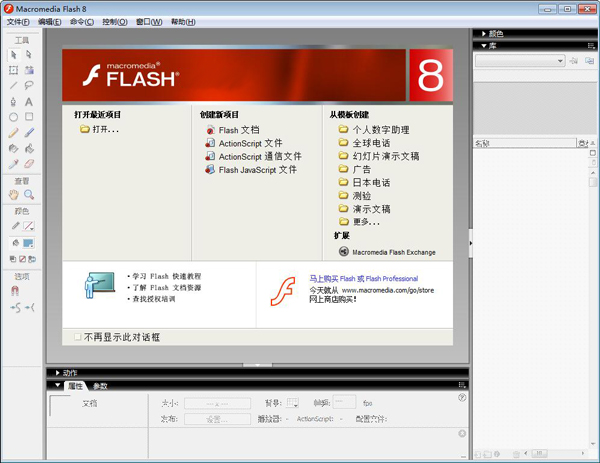Check the '不再显示此对话框' checkbox
Image resolution: width=600 pixels, height=463 pixels.
click(x=78, y=337)
